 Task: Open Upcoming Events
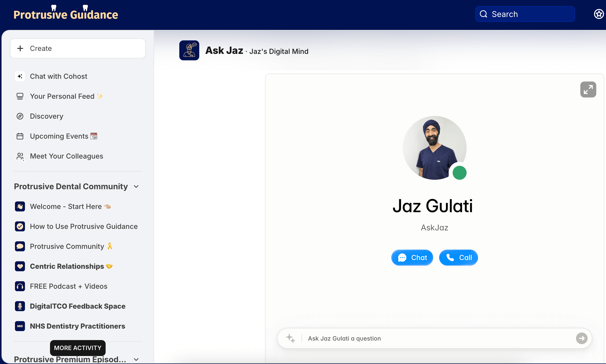click(x=59, y=136)
